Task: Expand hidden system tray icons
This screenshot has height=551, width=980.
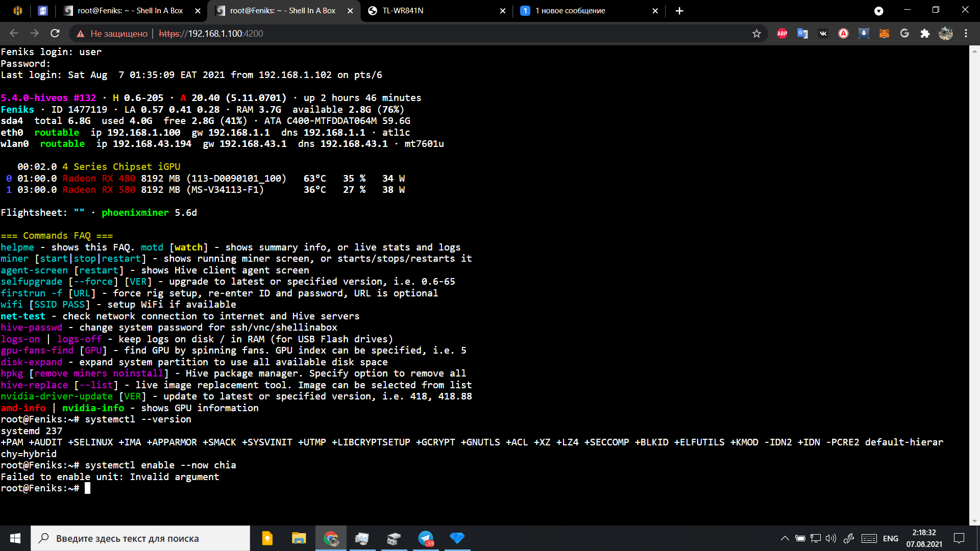Action: (x=785, y=538)
